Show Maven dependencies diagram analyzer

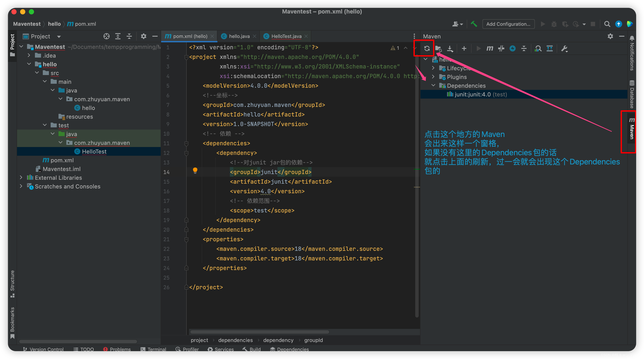(538, 48)
